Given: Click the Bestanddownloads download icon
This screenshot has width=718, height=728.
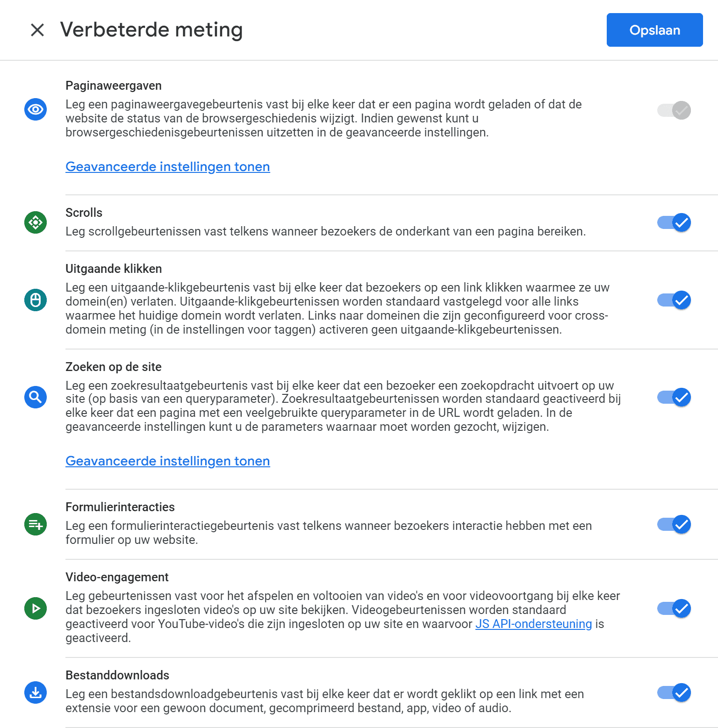Looking at the screenshot, I should tap(35, 693).
